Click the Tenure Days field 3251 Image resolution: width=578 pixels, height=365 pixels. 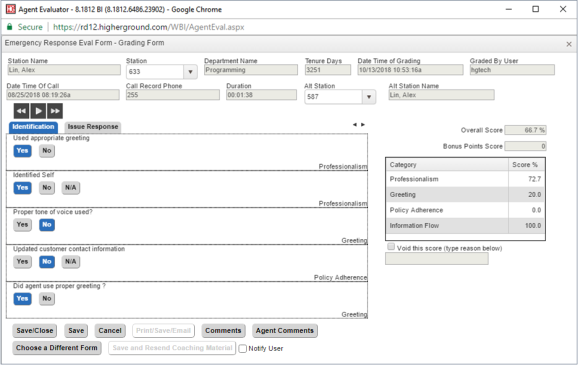[x=328, y=70]
